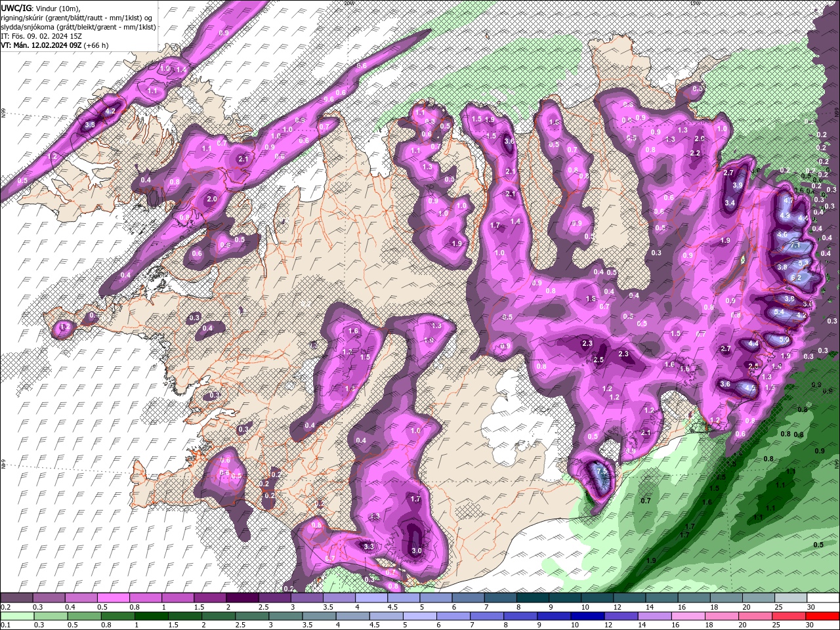Screen dimensions: 840x630
Task: Pick purple lower legend swatch between 12 and 14
Action: [x=620, y=616]
